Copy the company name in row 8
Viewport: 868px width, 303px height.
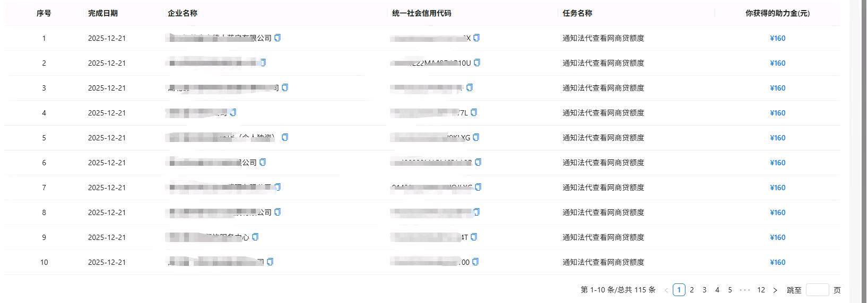tap(277, 212)
